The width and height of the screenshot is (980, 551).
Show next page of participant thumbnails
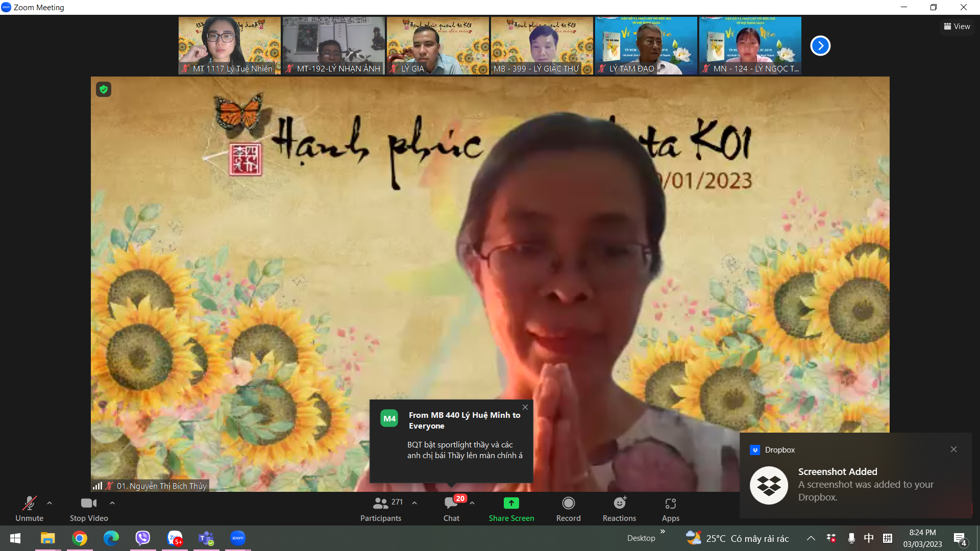pos(820,46)
